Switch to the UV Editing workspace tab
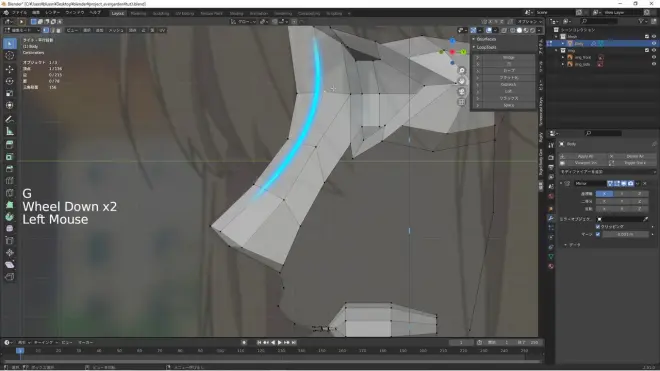Viewport: 660px width, 371px height. [184, 13]
